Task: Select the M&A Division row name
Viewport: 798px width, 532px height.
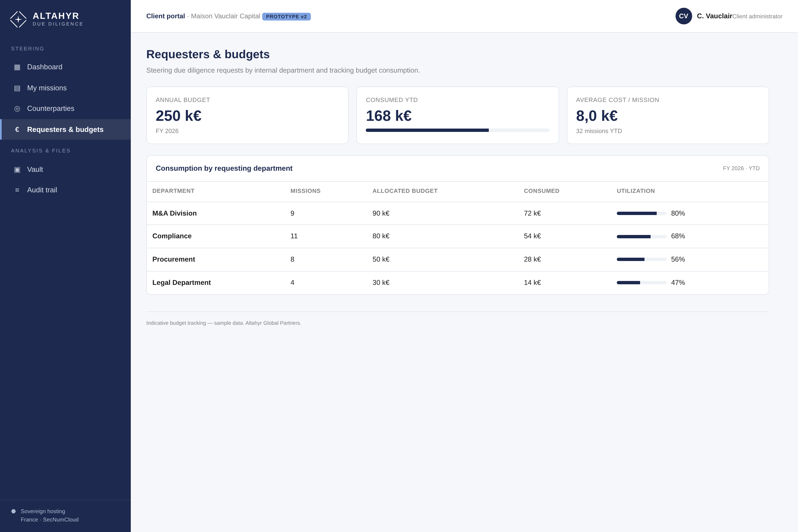Action: (174, 213)
